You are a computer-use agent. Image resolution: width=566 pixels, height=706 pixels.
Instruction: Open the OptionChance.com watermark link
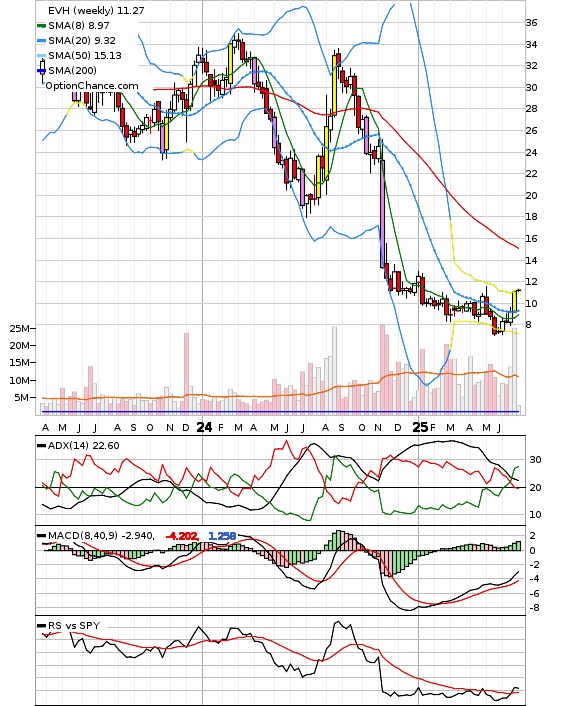92,86
